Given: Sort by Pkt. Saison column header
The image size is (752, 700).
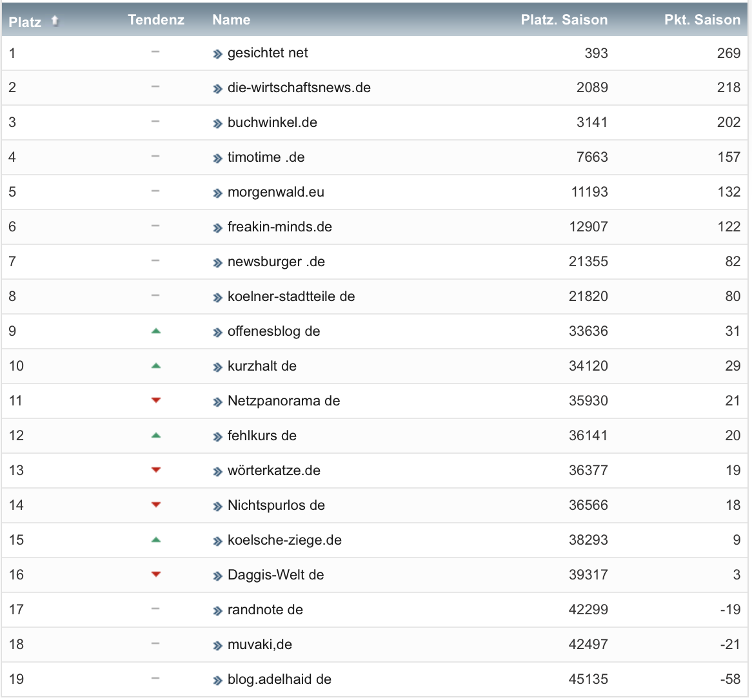Looking at the screenshot, I should click(x=702, y=19).
